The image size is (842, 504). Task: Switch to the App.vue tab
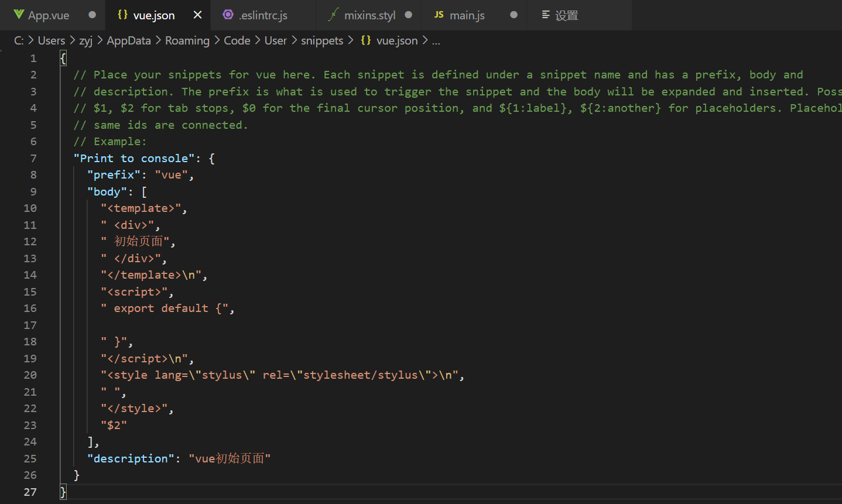coord(53,15)
